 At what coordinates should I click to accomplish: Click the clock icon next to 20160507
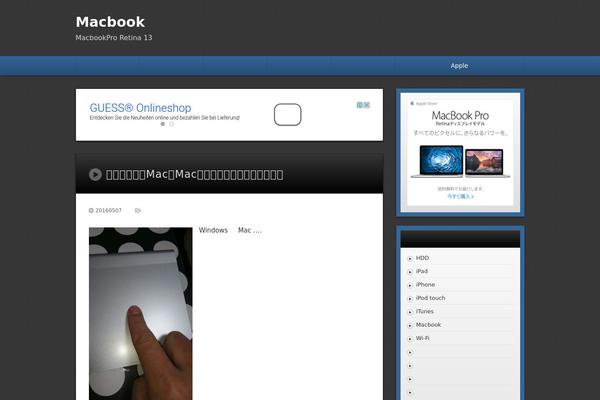coord(91,211)
